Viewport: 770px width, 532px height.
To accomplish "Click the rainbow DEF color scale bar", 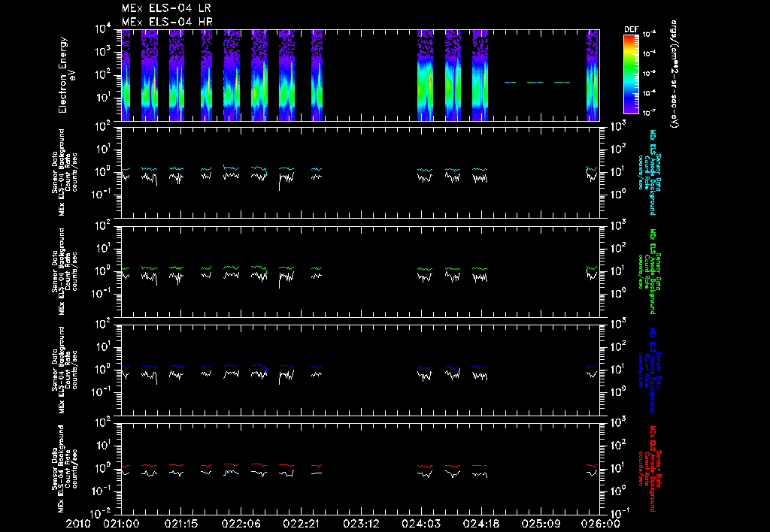I will click(x=631, y=74).
